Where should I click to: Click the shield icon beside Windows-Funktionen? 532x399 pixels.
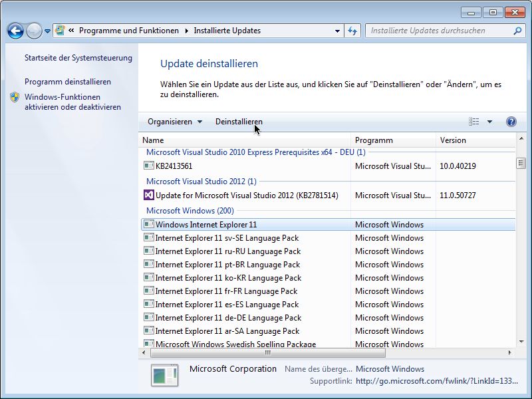click(x=15, y=97)
